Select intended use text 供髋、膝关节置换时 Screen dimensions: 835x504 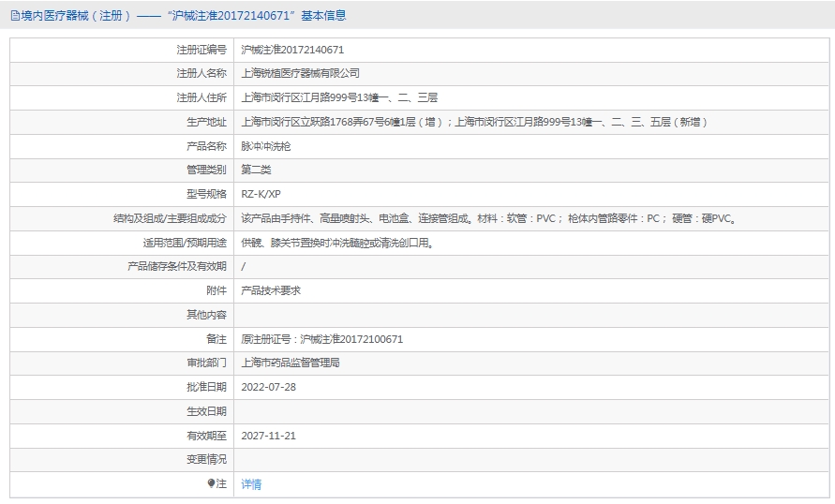coord(337,243)
